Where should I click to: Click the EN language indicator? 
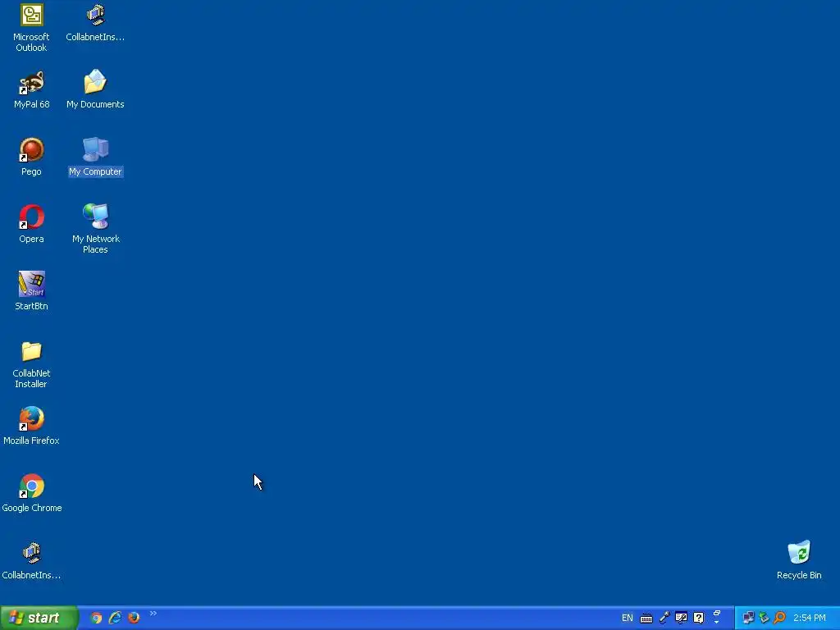point(628,618)
